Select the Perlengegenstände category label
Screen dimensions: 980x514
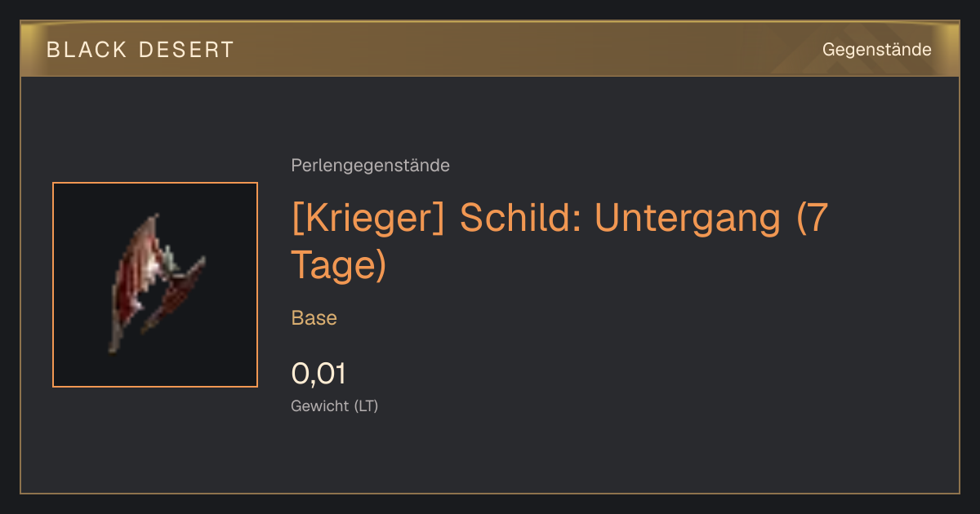pyautogui.click(x=370, y=166)
